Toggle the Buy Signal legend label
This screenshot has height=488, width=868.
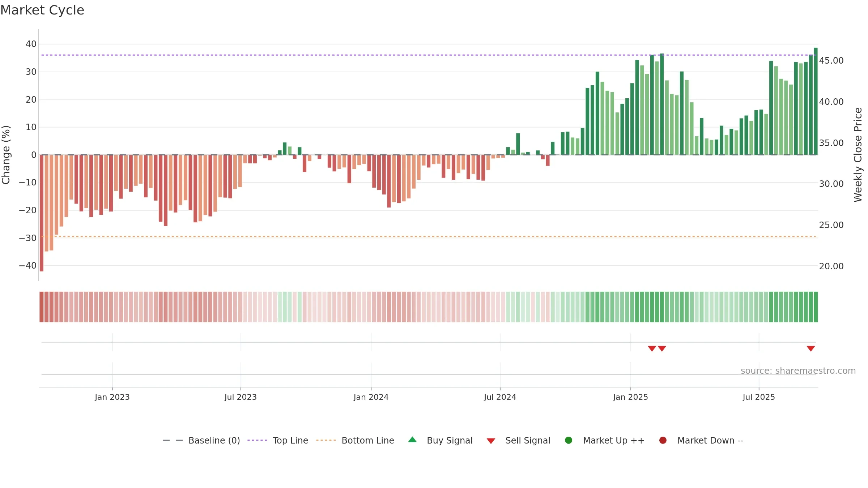click(x=450, y=440)
